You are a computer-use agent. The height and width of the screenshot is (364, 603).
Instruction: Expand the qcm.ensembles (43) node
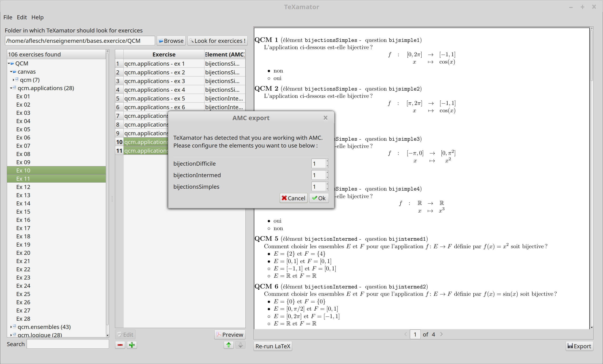tap(11, 327)
